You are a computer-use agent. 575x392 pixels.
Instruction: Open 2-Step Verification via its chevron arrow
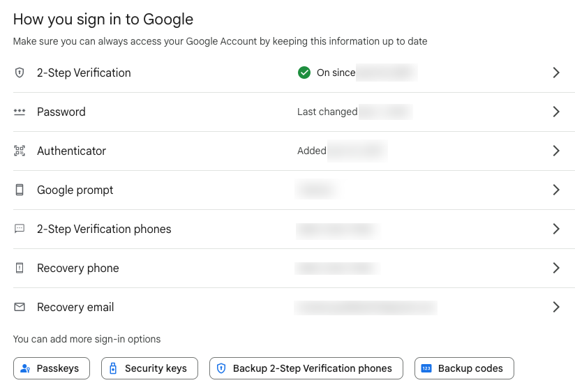(x=556, y=73)
